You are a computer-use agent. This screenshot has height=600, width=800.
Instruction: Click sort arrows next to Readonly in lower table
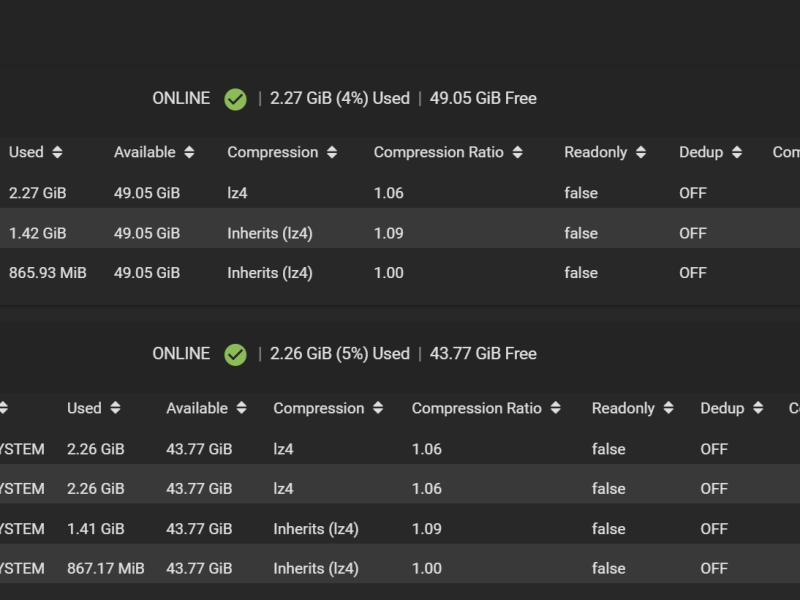(668, 409)
